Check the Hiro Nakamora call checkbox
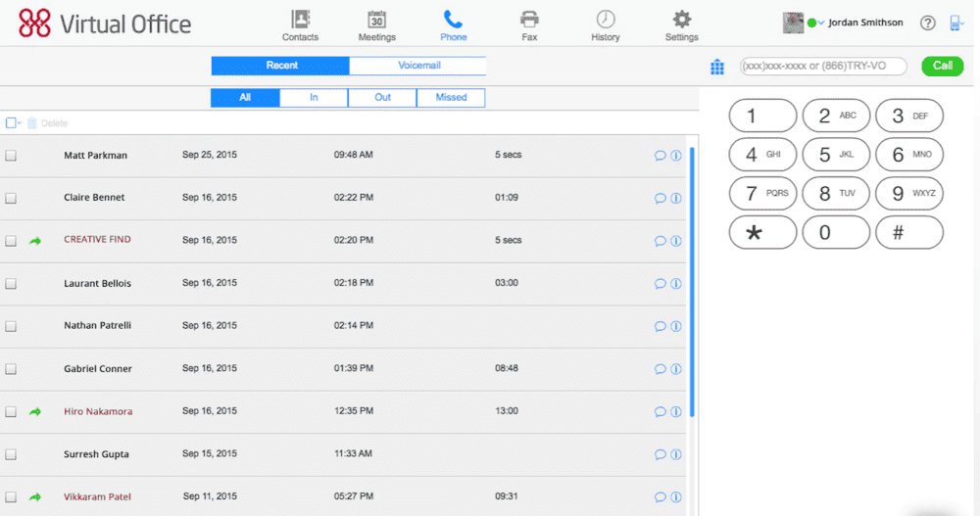980x516 pixels. [x=11, y=411]
